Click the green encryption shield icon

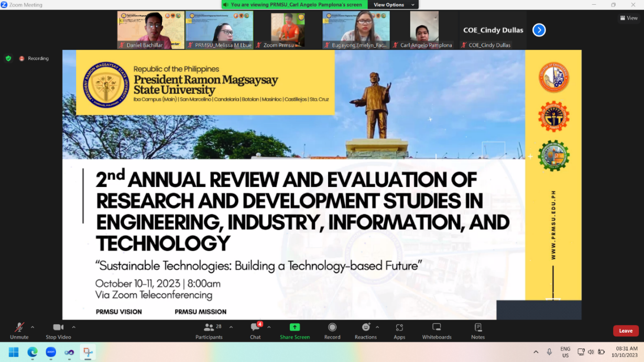8,58
